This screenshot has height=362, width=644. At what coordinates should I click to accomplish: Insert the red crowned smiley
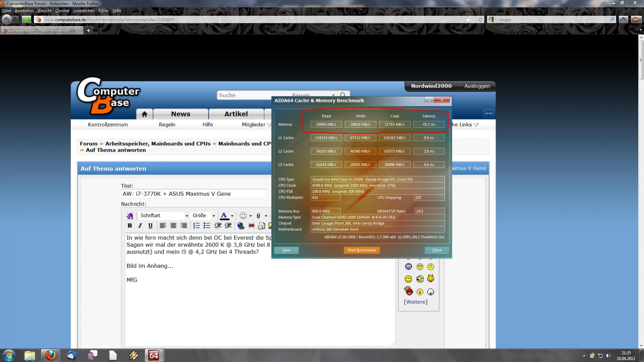pos(408,291)
